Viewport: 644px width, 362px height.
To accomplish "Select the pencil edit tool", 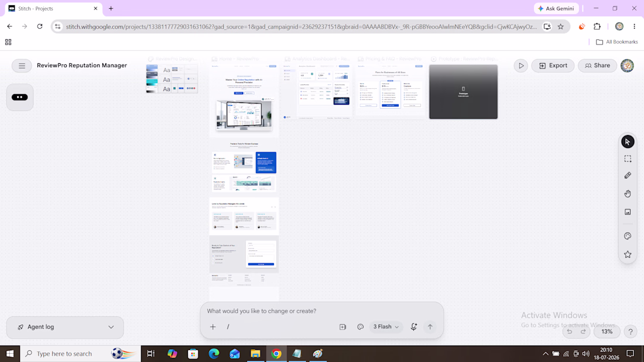I will pos(628,175).
